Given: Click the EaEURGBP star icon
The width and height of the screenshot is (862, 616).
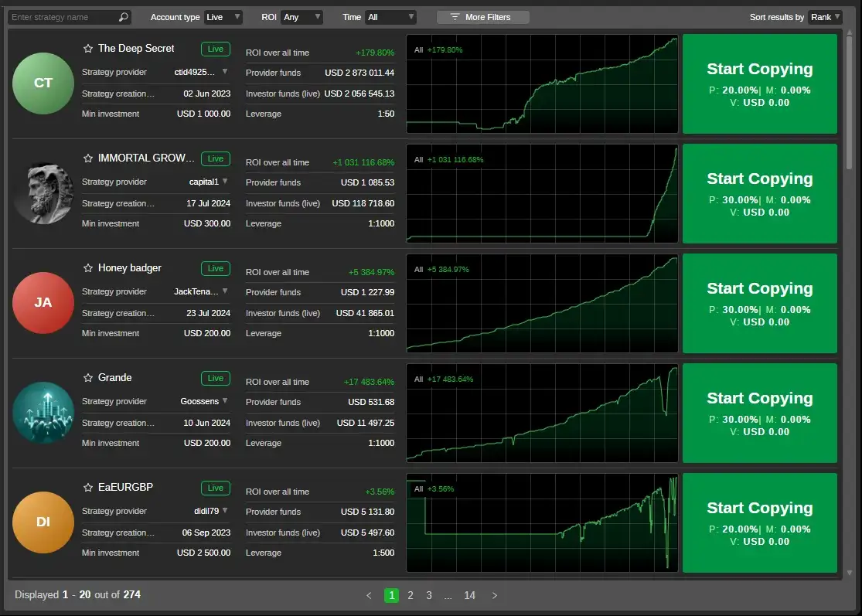Looking at the screenshot, I should point(88,488).
